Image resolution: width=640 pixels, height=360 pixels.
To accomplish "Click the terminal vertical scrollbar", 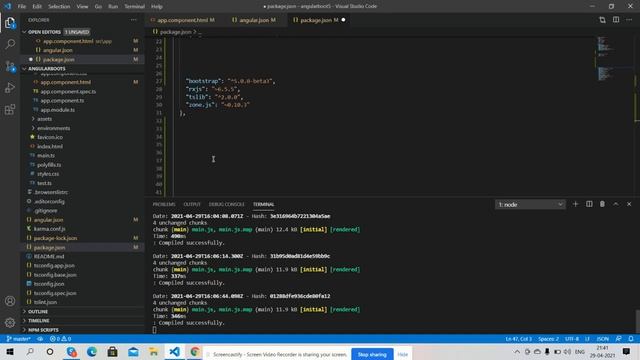I will coord(637,321).
